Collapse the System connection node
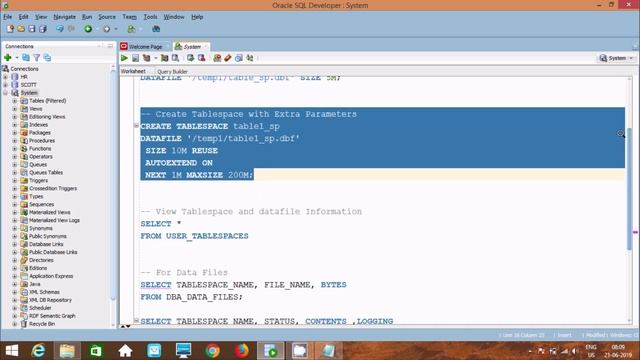This screenshot has width=640, height=360. pos(6,93)
